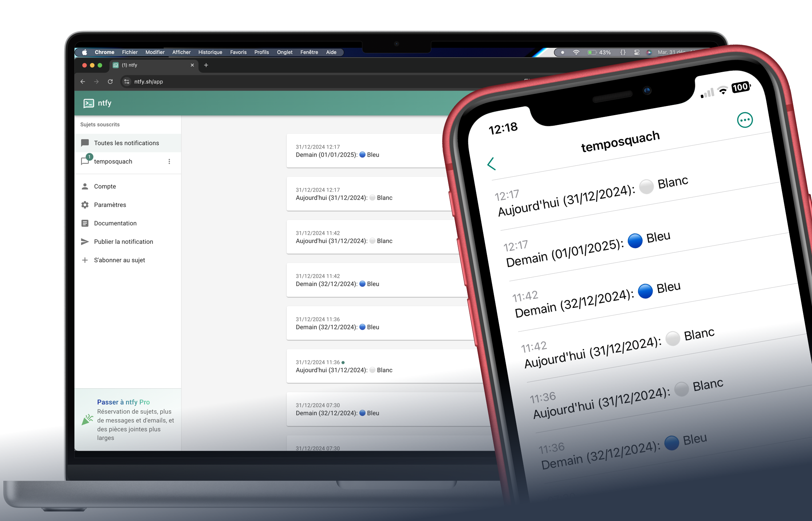Open temposquach three-dot options menu
This screenshot has height=521, width=812.
(169, 161)
